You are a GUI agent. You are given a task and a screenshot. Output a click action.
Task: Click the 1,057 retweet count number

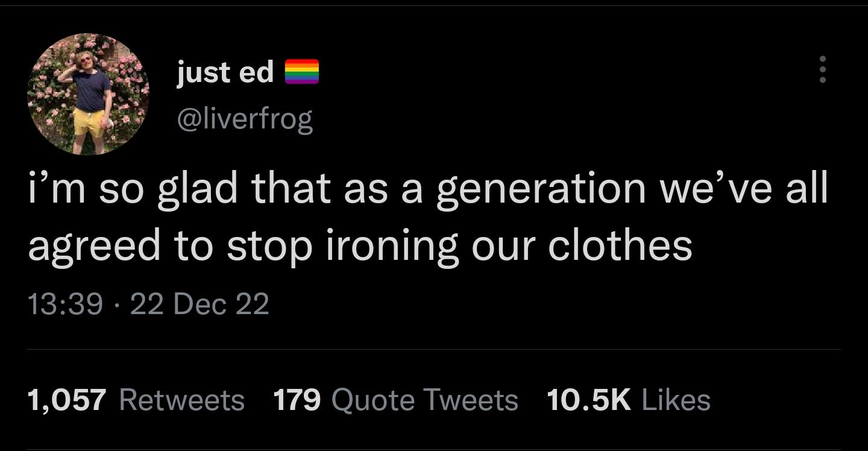click(x=68, y=400)
